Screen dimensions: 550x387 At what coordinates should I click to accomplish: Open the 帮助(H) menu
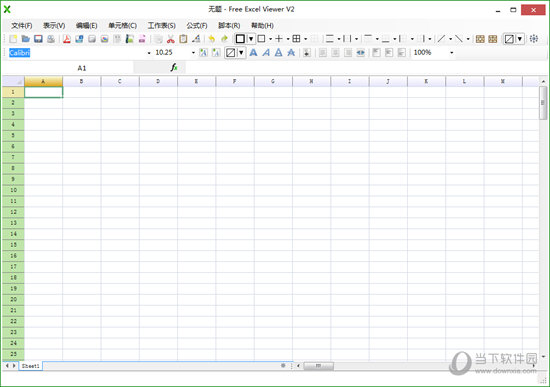click(262, 26)
